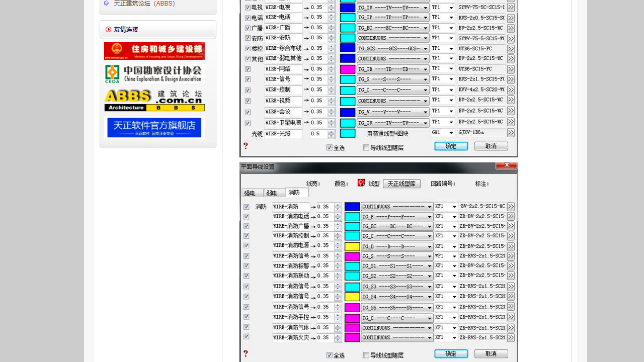This screenshot has height=362, width=644.
Task: Uncheck the WIRE-消防电源 row checkbox
Action: [246, 245]
